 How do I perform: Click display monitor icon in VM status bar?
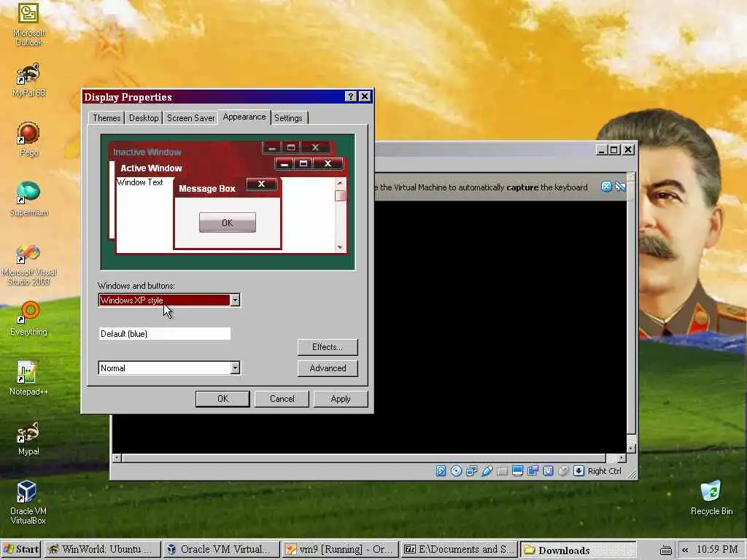click(x=517, y=471)
